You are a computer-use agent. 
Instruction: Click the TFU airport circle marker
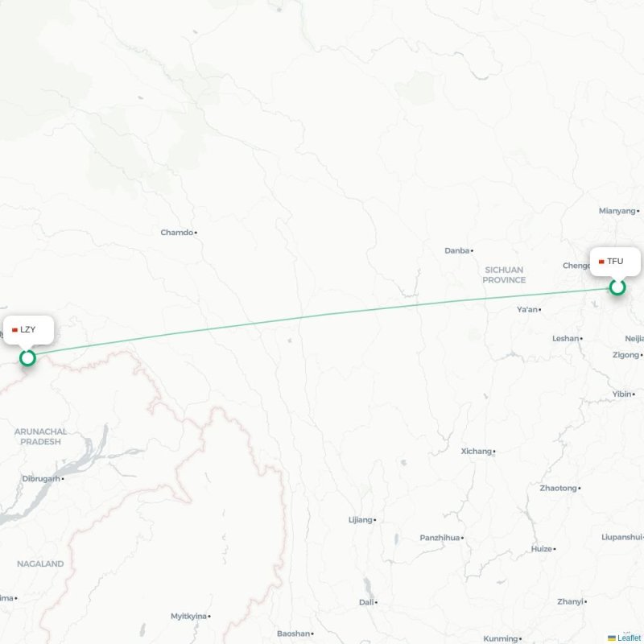(x=617, y=287)
